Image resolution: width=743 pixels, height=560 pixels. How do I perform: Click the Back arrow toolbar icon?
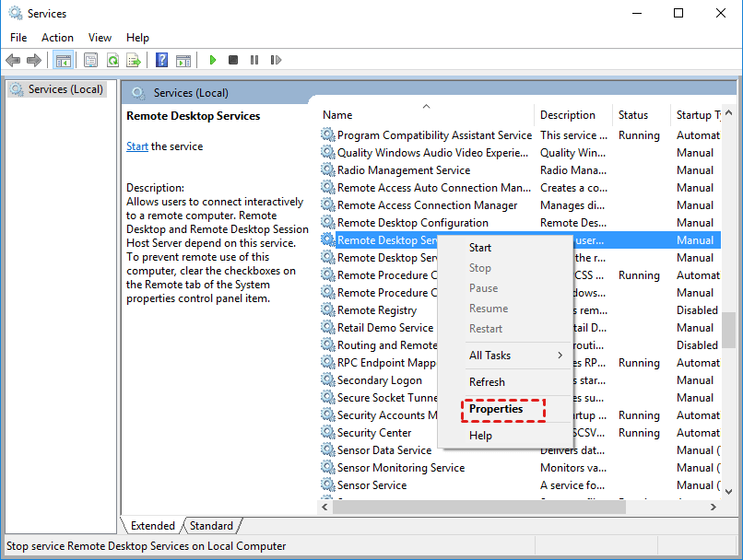(x=13, y=60)
